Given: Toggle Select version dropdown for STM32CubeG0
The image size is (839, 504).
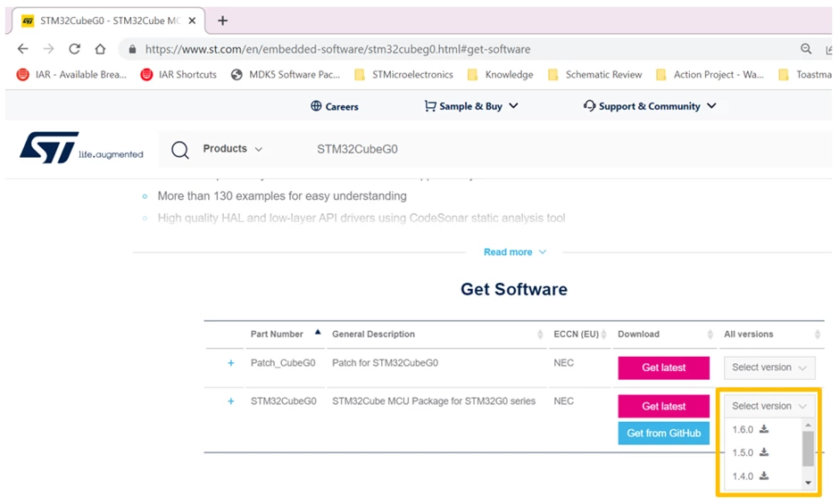Looking at the screenshot, I should click(x=768, y=406).
